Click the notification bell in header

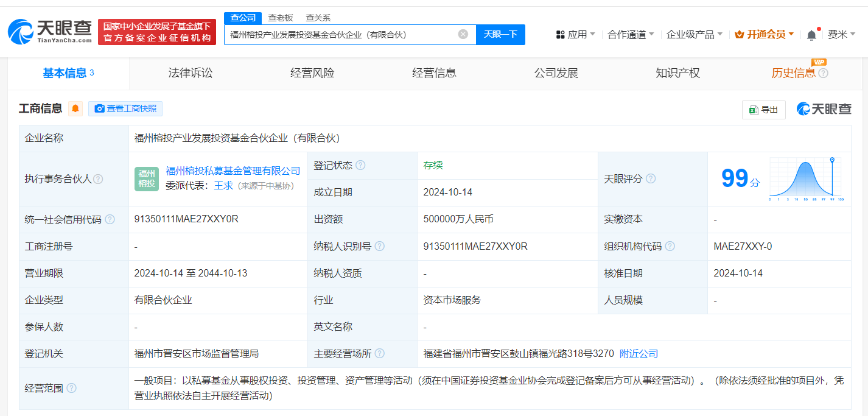[x=811, y=35]
